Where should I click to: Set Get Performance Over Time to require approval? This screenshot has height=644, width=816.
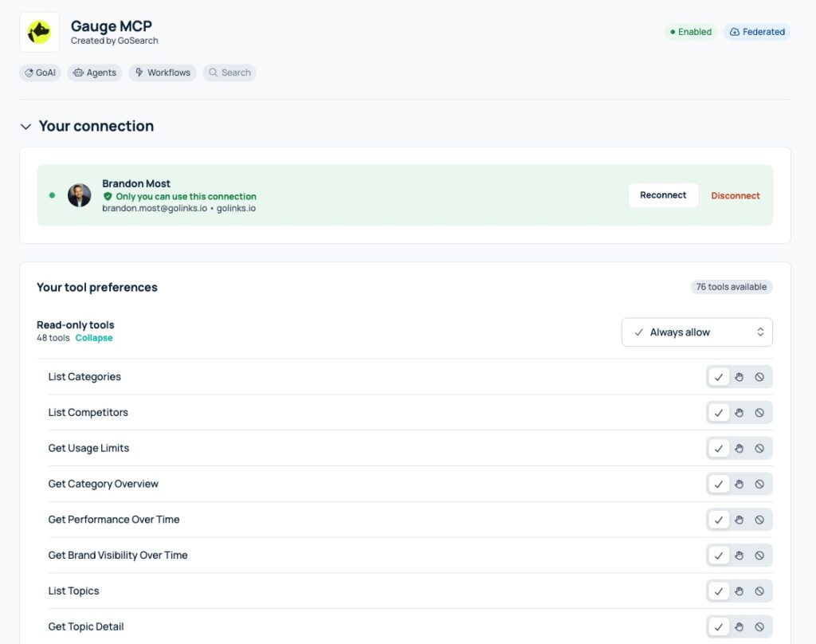(x=739, y=520)
